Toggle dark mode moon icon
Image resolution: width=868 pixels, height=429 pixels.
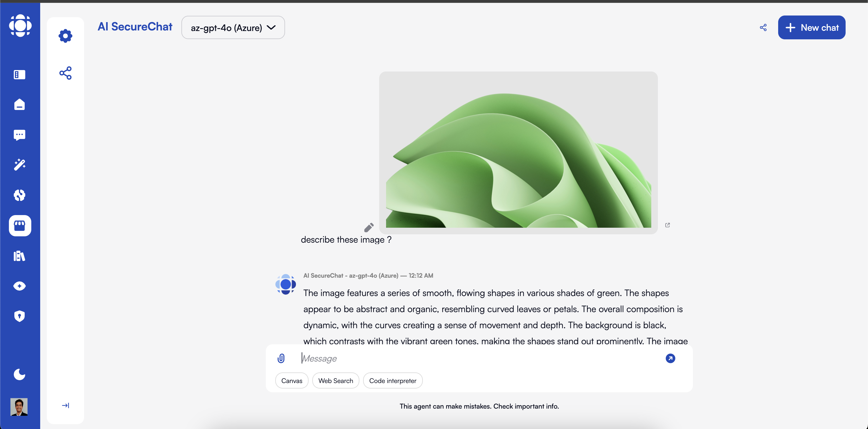click(20, 374)
